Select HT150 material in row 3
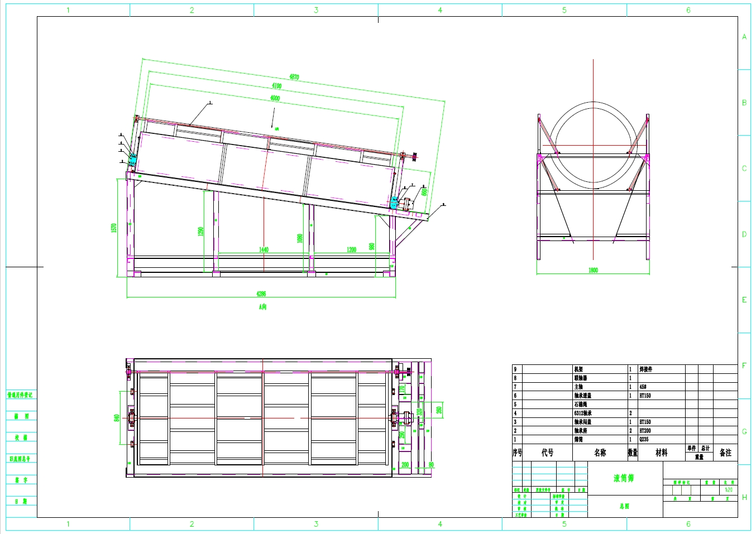This screenshot has height=534, width=756. pos(645,422)
